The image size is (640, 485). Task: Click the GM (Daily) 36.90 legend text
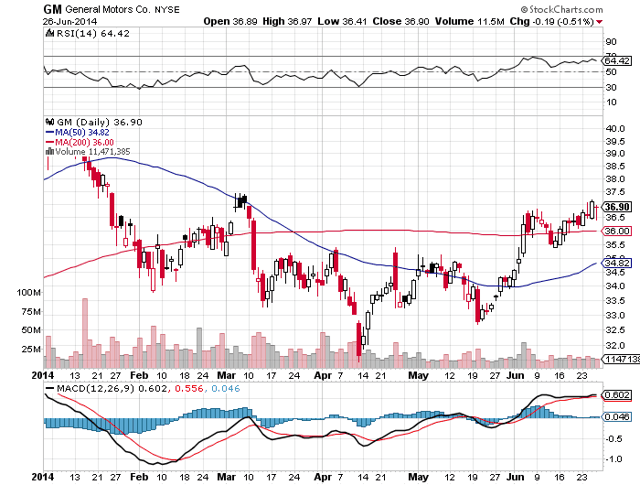(x=99, y=122)
